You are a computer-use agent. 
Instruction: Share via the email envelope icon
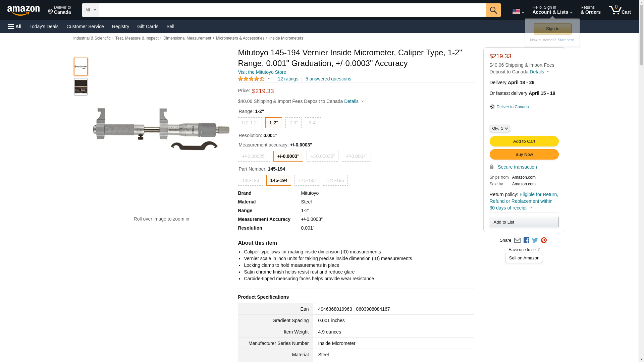[x=517, y=240]
